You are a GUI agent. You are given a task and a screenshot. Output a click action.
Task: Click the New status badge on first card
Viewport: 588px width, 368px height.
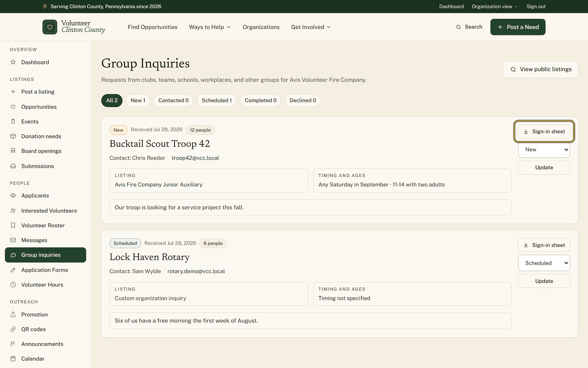point(118,130)
